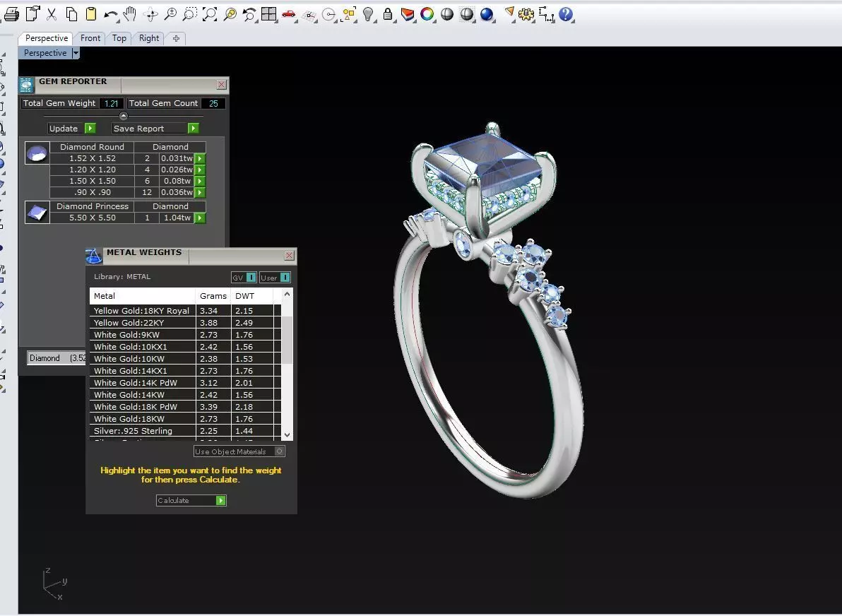Click the shaded gray sphere icon

(x=446, y=14)
